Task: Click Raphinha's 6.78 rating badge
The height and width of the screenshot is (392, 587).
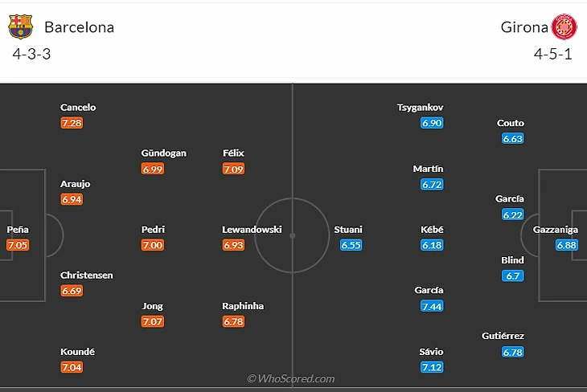Action: (x=233, y=321)
